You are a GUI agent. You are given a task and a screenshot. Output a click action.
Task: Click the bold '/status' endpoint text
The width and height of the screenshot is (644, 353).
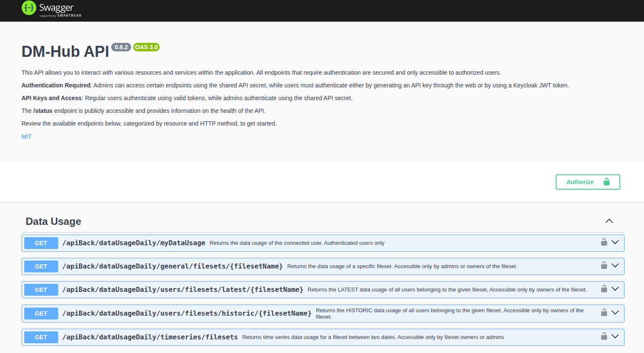pos(43,111)
